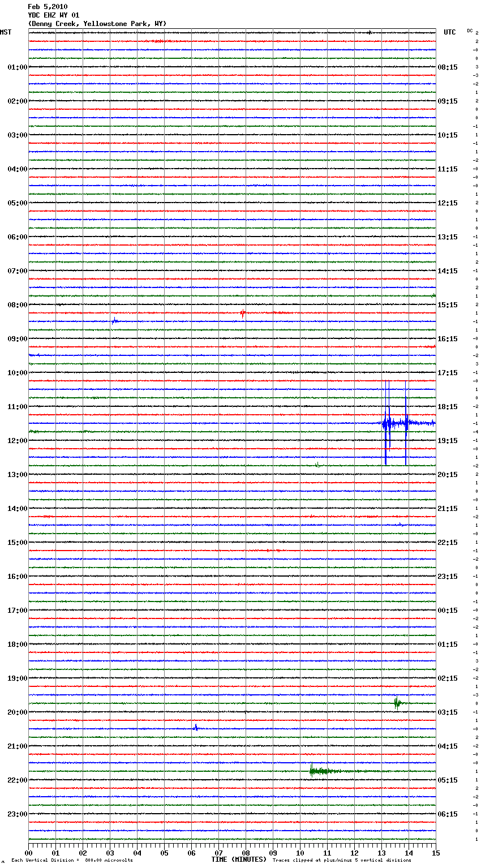Click the "Traces clipped at plus/minus 5 vertical divisions" note
Viewport: 481px width, 868px height.
pos(342,860)
